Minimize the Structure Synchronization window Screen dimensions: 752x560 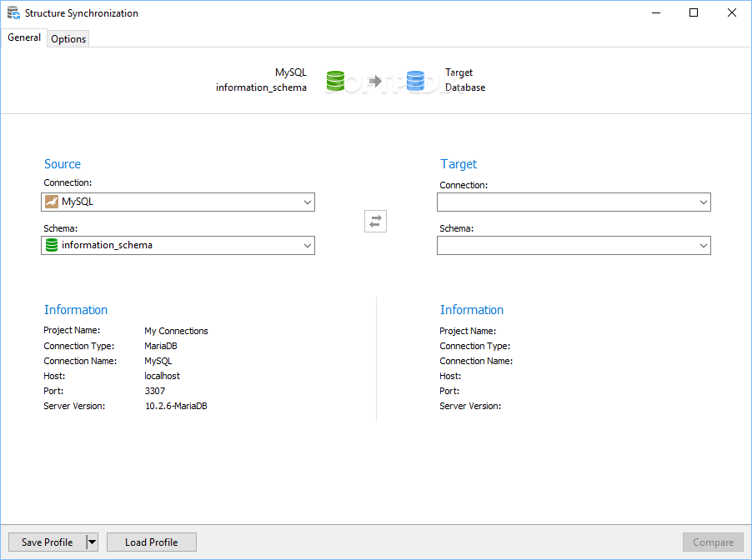[656, 13]
